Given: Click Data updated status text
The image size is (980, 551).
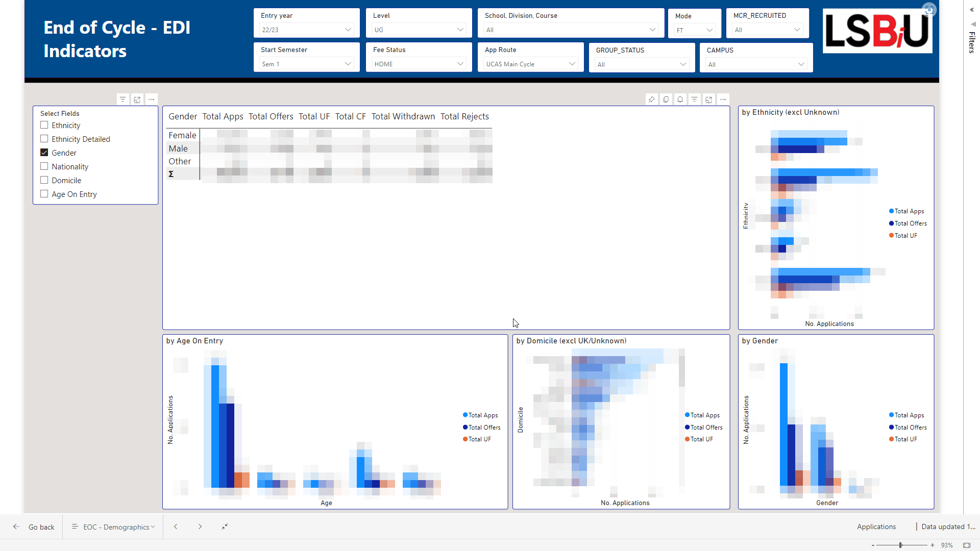Looking at the screenshot, I should 948,527.
